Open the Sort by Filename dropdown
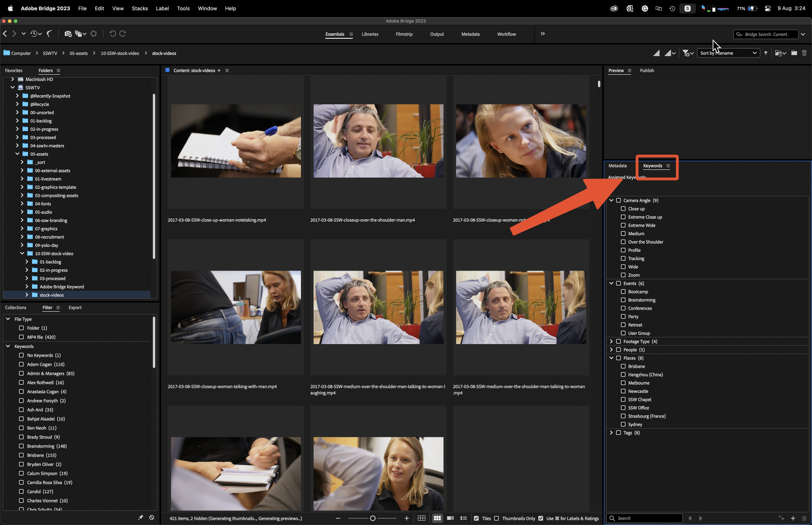 click(x=728, y=53)
